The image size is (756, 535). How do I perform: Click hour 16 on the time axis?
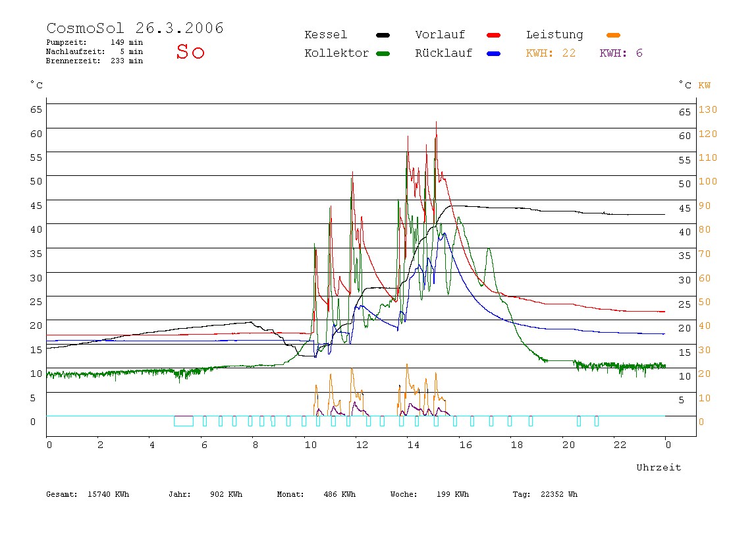(466, 445)
